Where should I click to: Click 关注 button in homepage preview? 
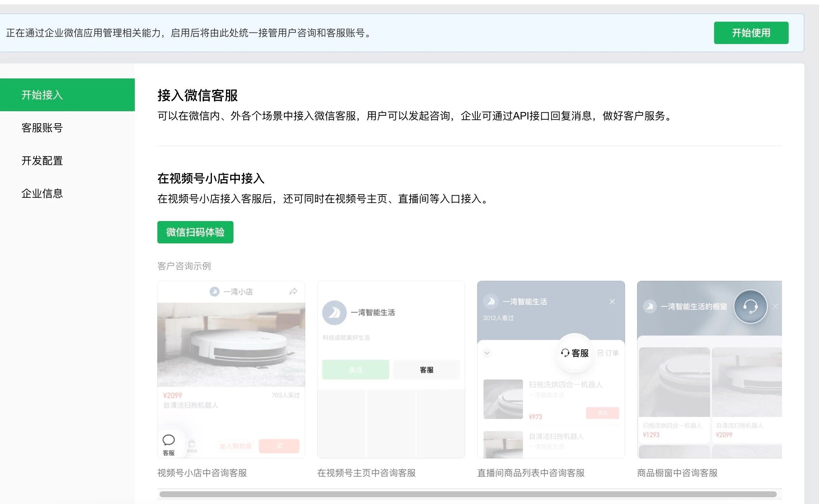tap(355, 370)
